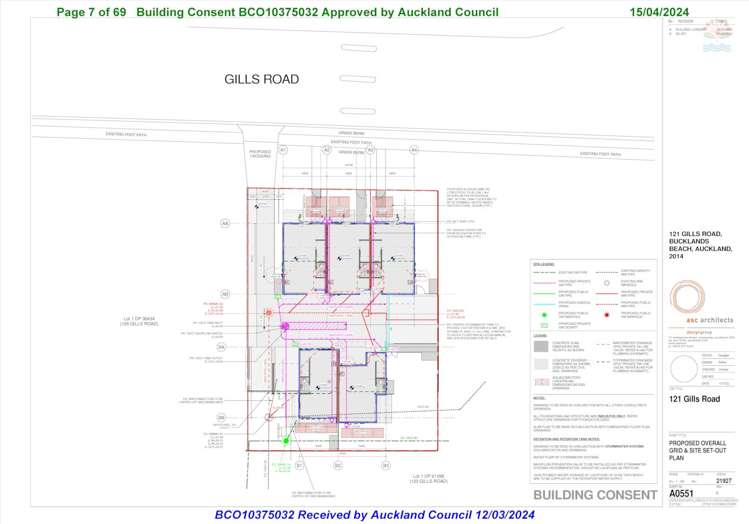Select the sheet number 'A0551'
Viewport: 749px width, 524px height.
pos(681,493)
